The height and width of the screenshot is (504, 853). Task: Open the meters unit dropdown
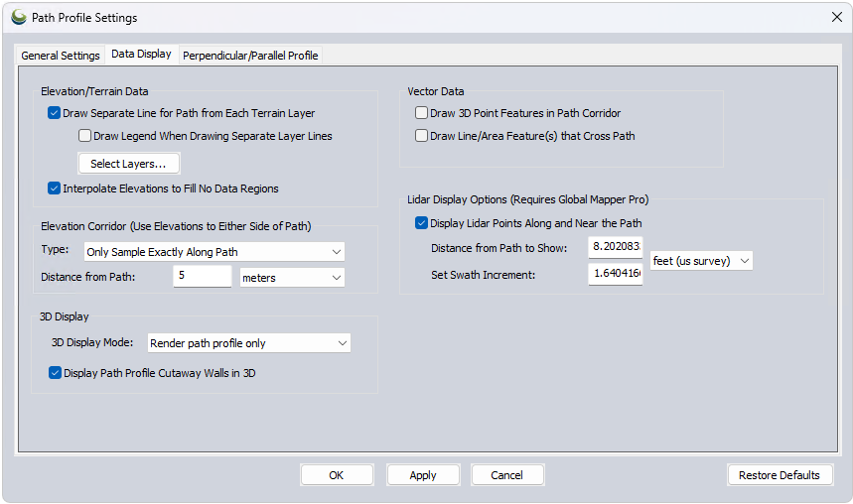(291, 278)
